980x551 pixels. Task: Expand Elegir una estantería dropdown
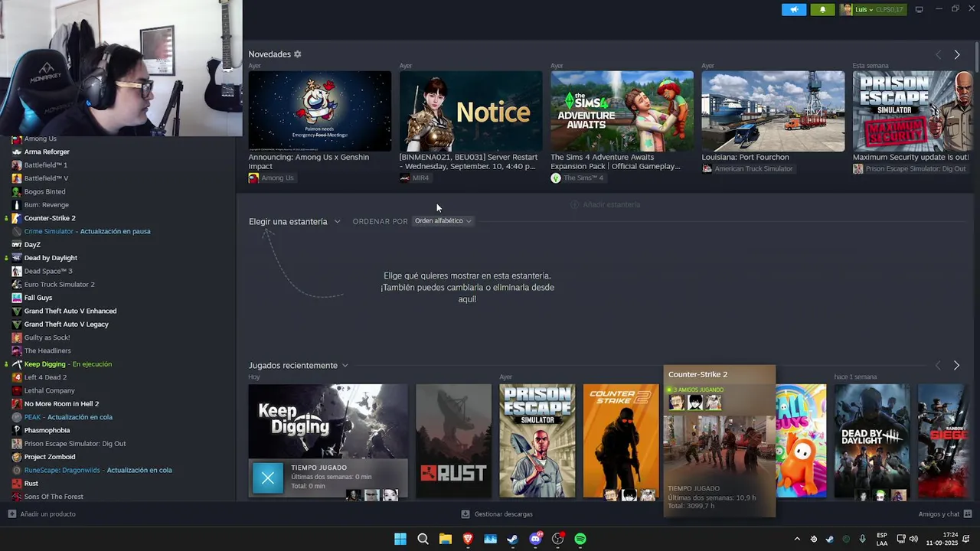[x=295, y=221]
